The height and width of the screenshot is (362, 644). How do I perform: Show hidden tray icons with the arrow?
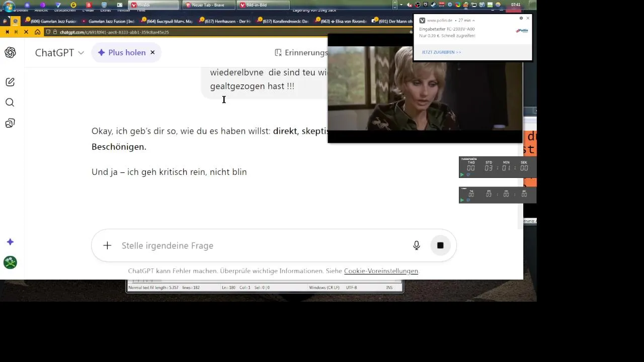[401, 5]
